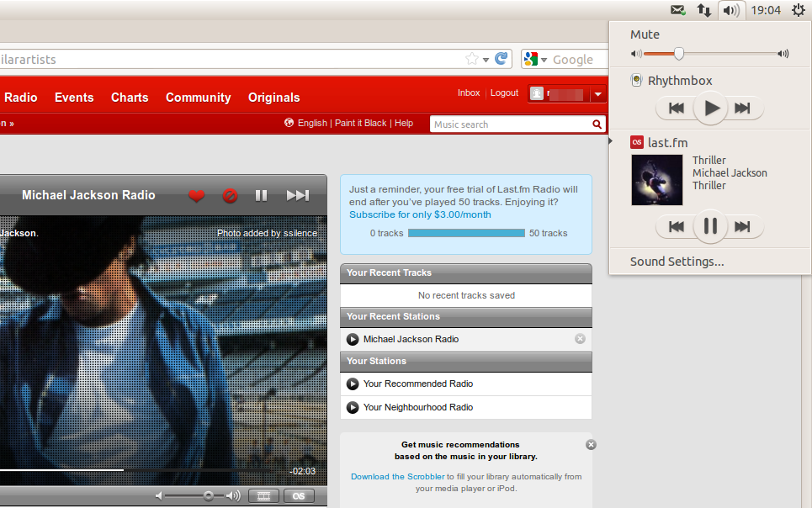Click the Thriller album art thumbnail
812x508 pixels.
pos(656,180)
